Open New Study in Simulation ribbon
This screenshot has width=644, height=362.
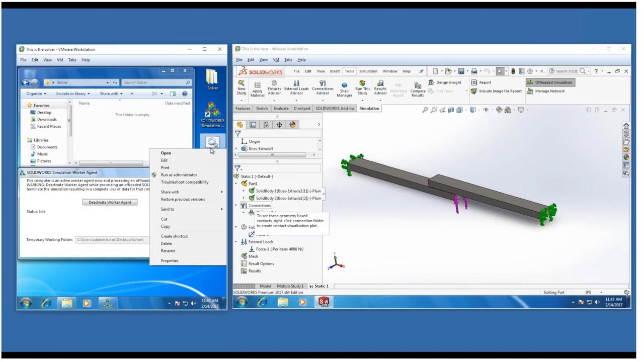(242, 88)
